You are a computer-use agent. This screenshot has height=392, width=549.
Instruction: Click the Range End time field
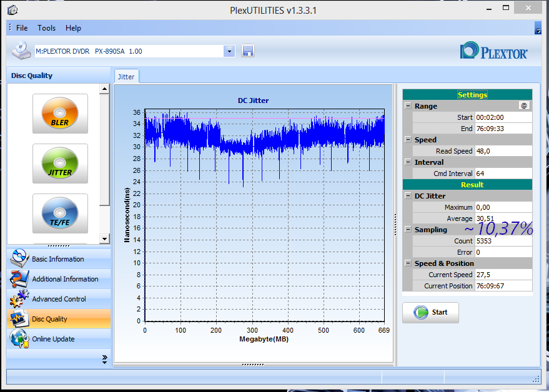point(503,129)
